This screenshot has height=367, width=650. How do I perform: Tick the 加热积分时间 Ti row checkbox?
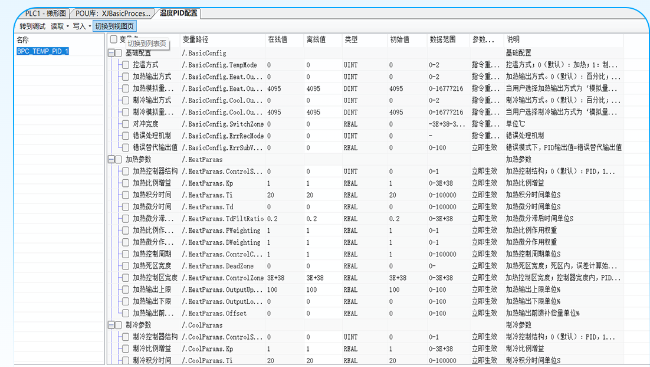[x=126, y=195]
